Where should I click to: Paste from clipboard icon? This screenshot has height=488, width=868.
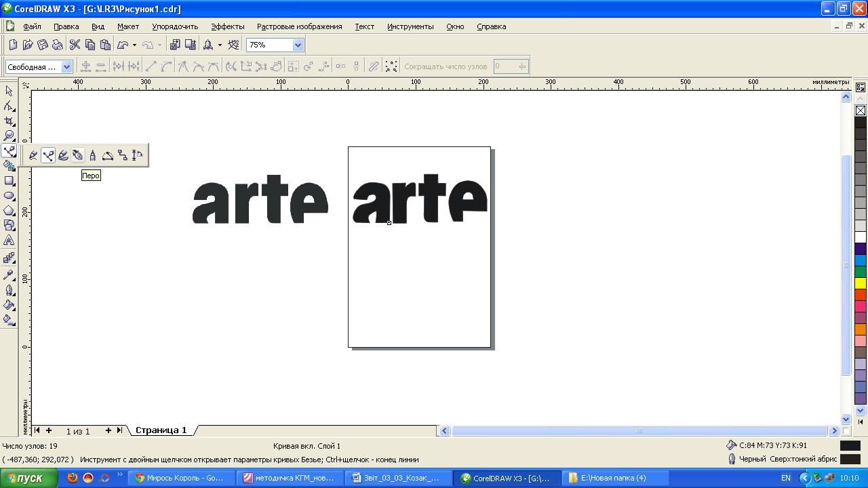click(x=104, y=45)
